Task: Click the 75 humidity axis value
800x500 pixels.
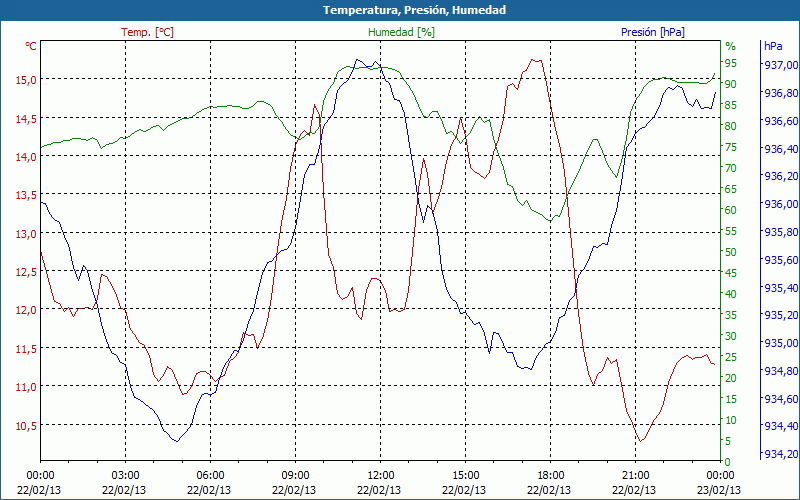Action: [x=731, y=147]
